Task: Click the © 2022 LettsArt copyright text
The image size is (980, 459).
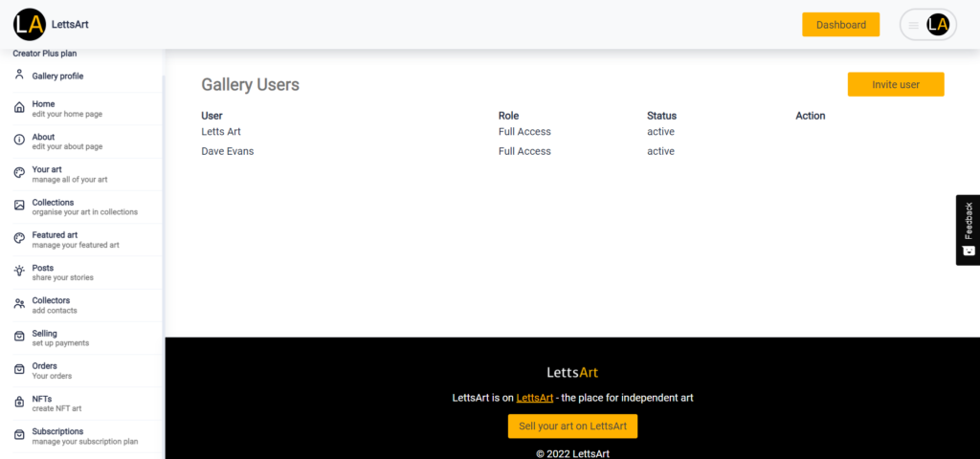Action: (x=572, y=454)
